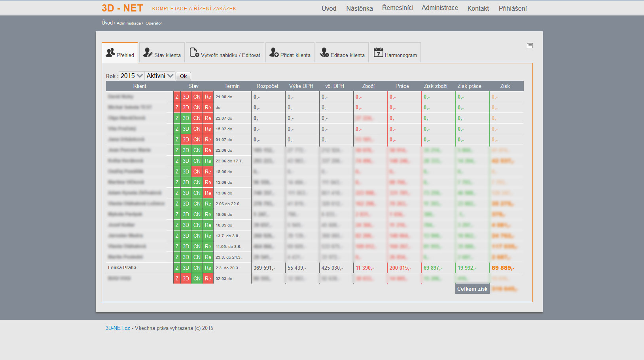
Task: Click the Editace klienta person icon
Action: 324,52
